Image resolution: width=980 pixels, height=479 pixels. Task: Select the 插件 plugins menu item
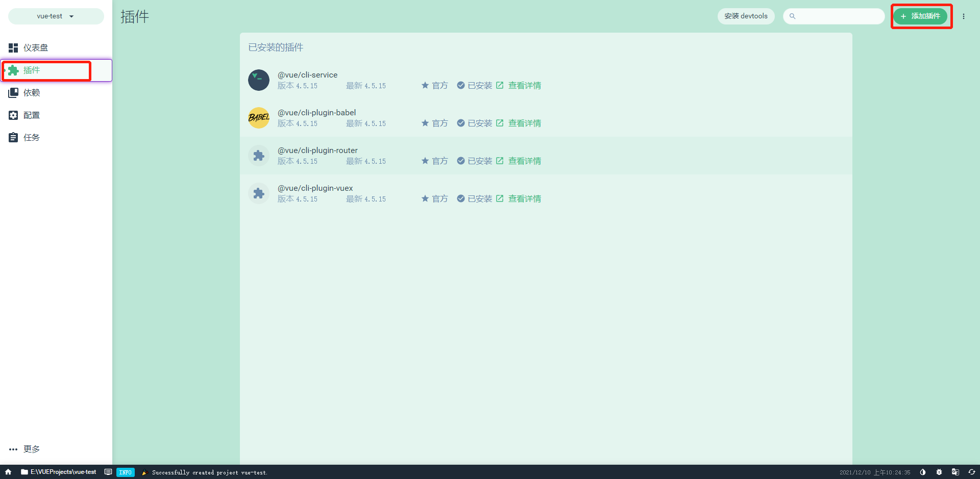[56, 70]
